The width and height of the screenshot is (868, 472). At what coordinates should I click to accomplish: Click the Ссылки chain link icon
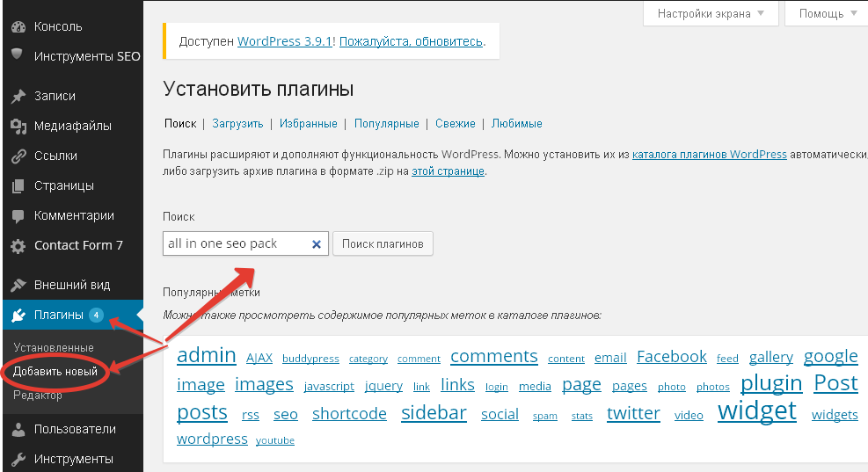pyautogui.click(x=18, y=156)
